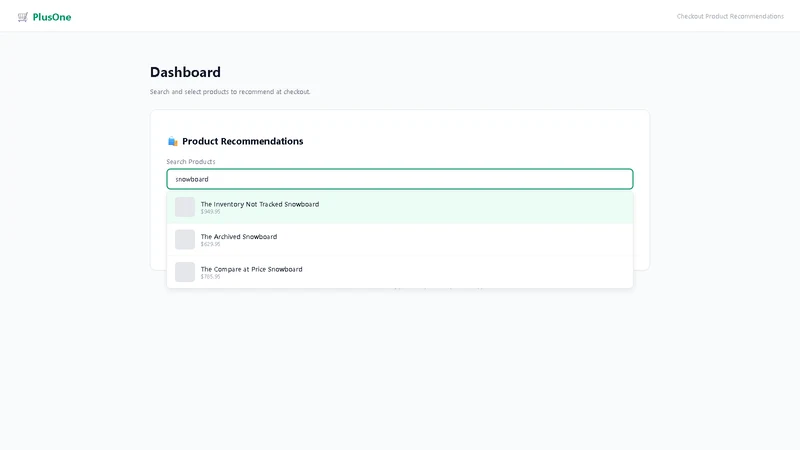Click thumbnail of Inventory Not Tracked Snowboard

(x=185, y=207)
